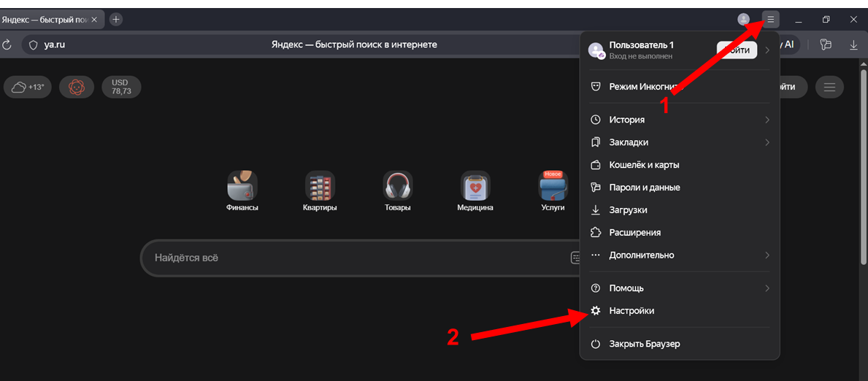Screen dimensions: 868x381
Task: Click the Найдётся всё search field
Action: tap(350, 258)
